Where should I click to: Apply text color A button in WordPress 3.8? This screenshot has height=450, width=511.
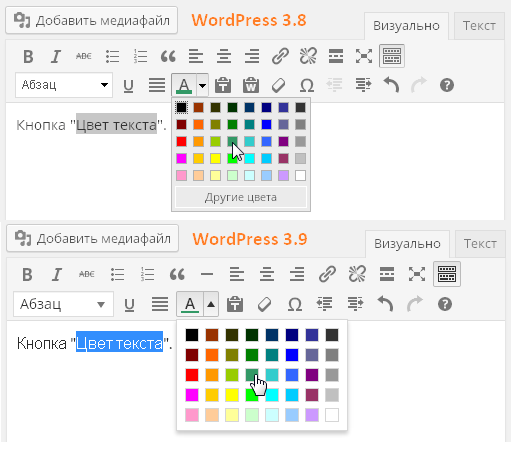184,85
